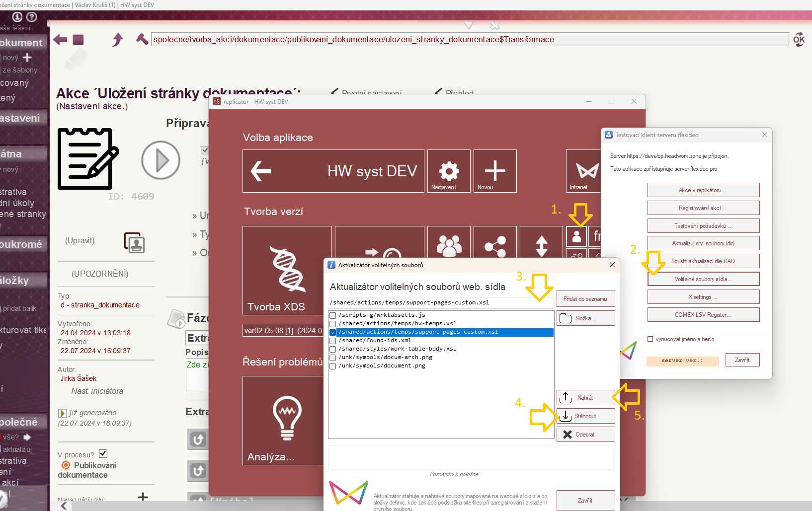
Task: Click the Analýza lightbulb tile
Action: [283, 420]
